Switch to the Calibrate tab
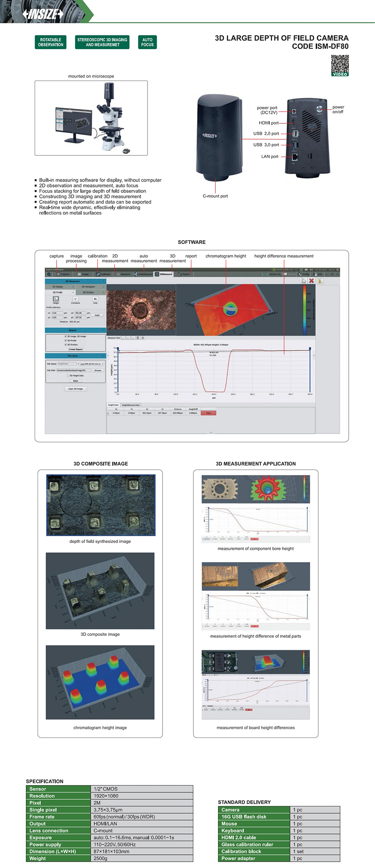The width and height of the screenshot is (375, 868). (x=104, y=274)
